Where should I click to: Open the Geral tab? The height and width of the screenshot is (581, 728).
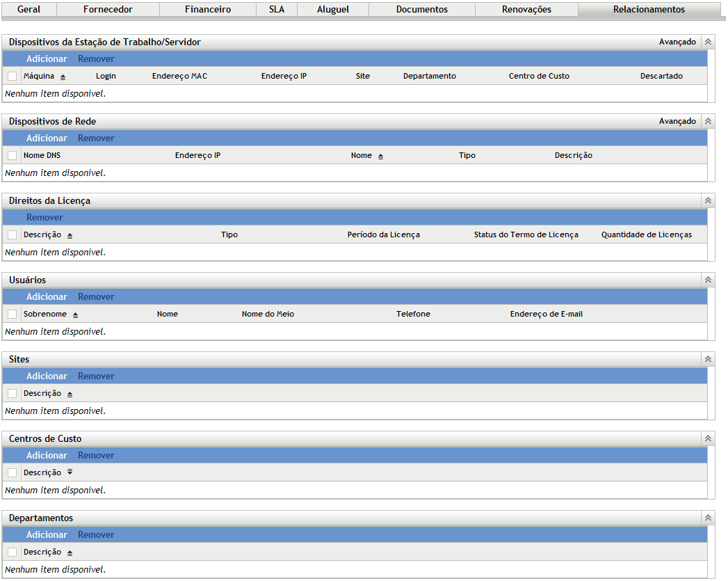tap(29, 9)
